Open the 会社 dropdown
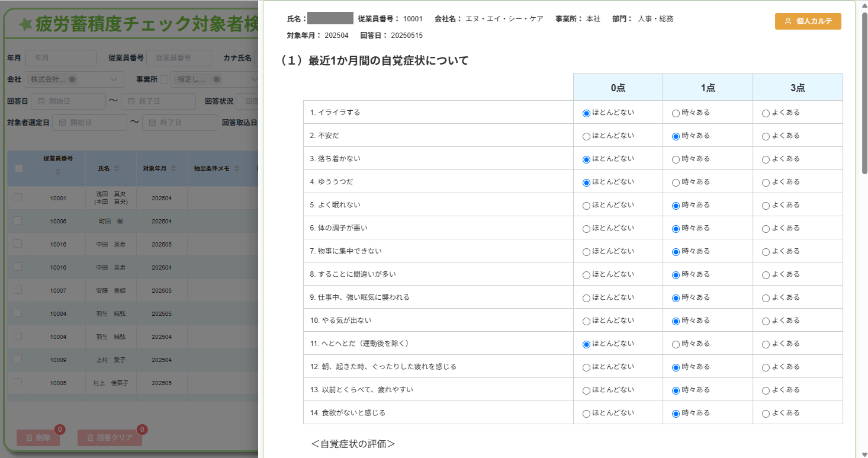The width and height of the screenshot is (868, 458). point(75,79)
